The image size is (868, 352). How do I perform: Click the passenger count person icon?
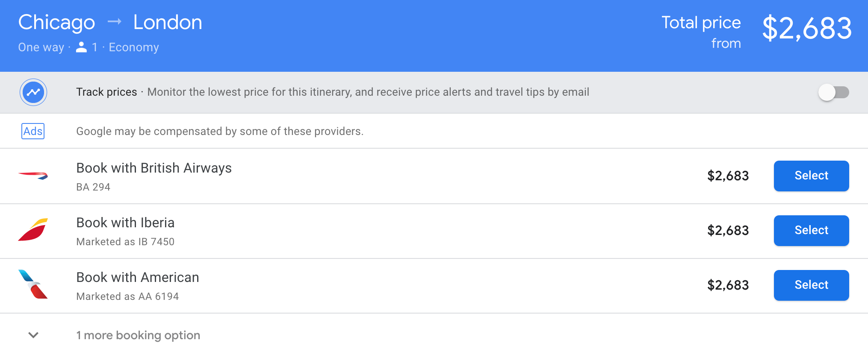tap(81, 47)
